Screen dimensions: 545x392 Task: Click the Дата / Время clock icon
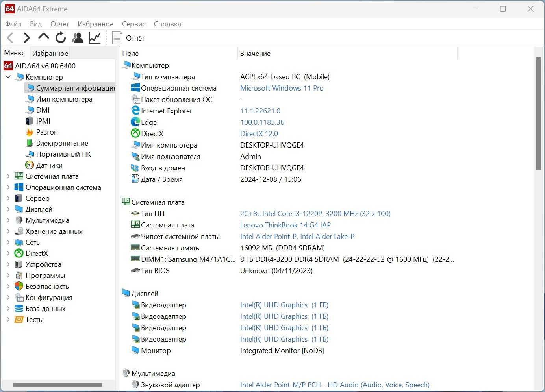pos(135,179)
